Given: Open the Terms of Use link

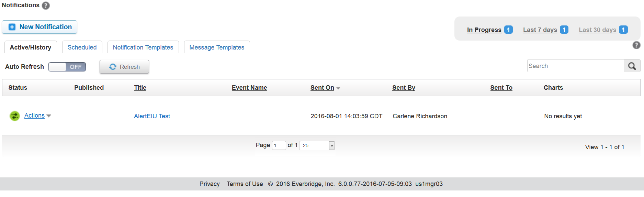Looking at the screenshot, I should (245, 184).
